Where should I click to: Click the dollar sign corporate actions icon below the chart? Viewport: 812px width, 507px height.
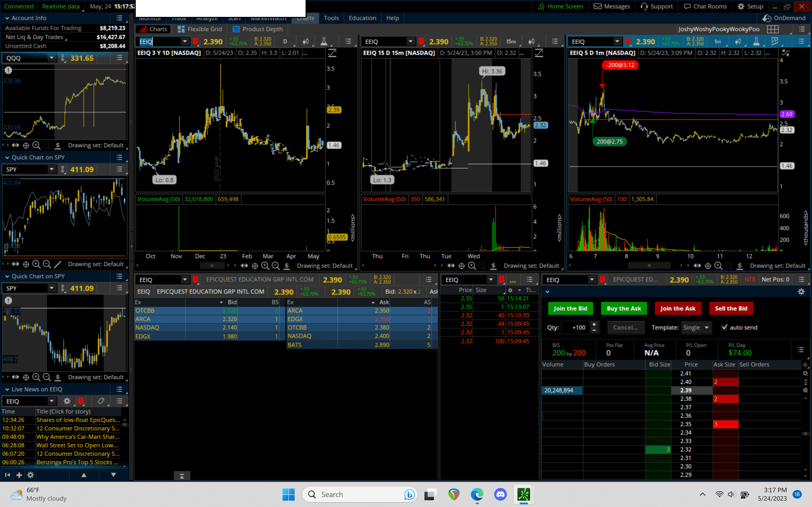pos(287,266)
